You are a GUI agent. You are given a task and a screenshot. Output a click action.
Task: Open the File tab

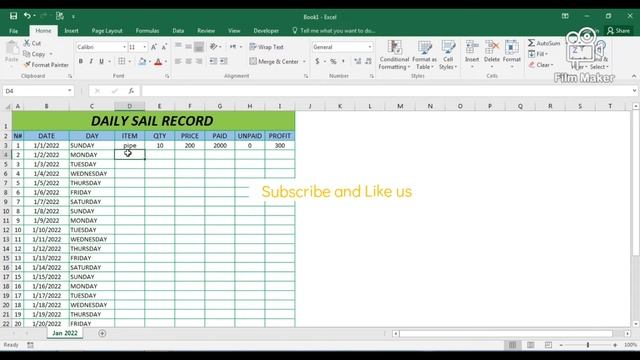pyautogui.click(x=13, y=31)
